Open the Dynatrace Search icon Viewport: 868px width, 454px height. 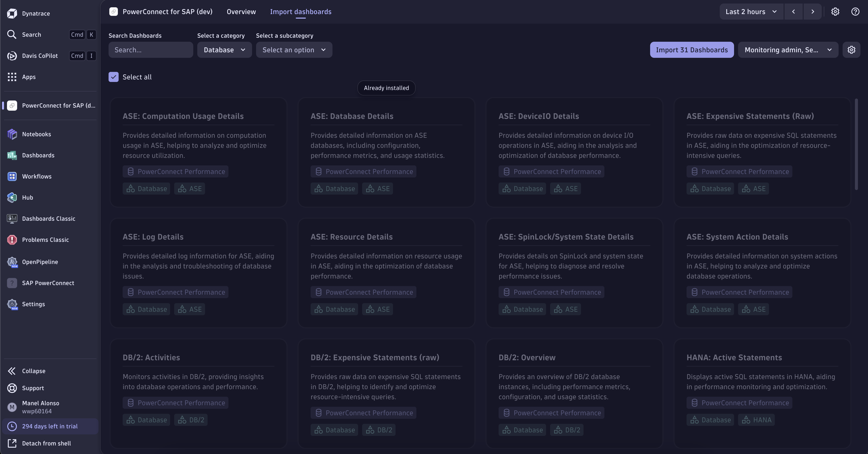(12, 34)
